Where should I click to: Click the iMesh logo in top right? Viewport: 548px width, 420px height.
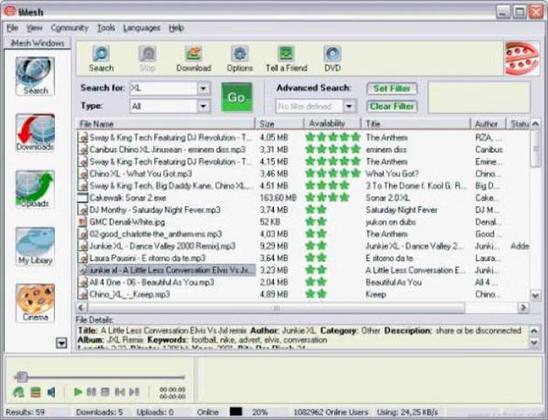521,58
